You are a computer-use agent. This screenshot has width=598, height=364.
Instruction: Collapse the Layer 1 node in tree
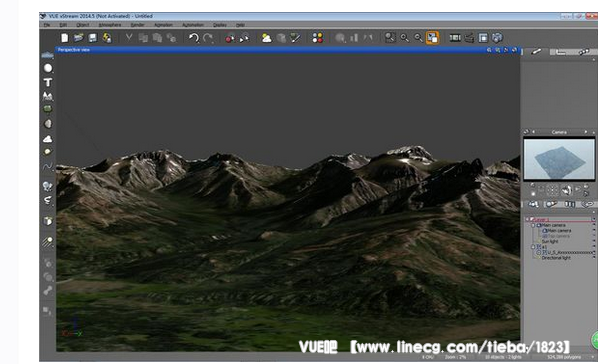[x=528, y=220]
